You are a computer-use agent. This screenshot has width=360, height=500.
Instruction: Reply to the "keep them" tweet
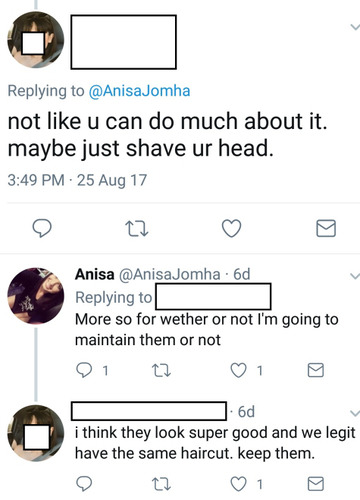click(84, 484)
